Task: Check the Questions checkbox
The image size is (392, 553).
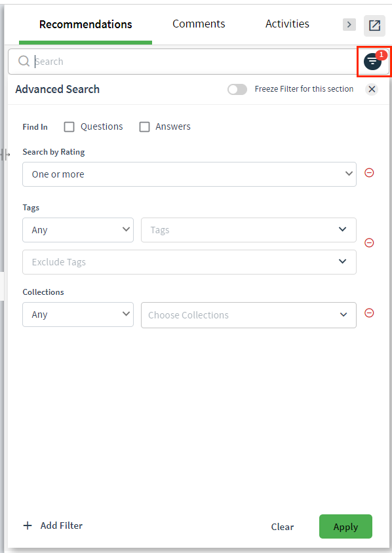Action: [69, 126]
